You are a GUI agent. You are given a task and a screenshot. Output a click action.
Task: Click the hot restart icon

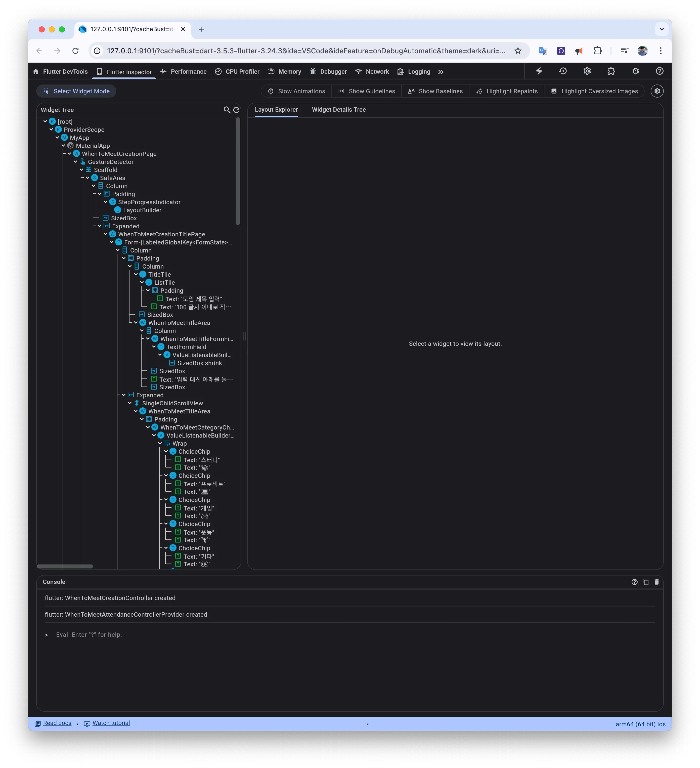coord(563,71)
